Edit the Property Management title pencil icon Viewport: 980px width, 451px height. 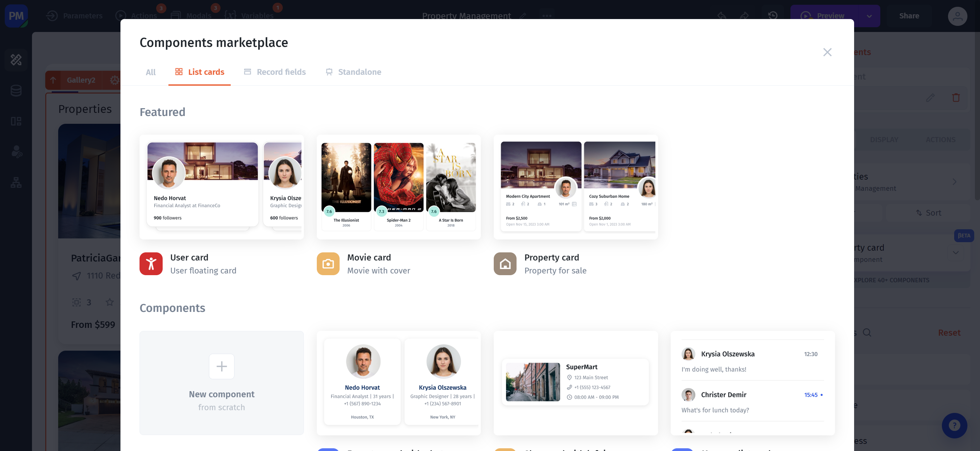pyautogui.click(x=523, y=16)
